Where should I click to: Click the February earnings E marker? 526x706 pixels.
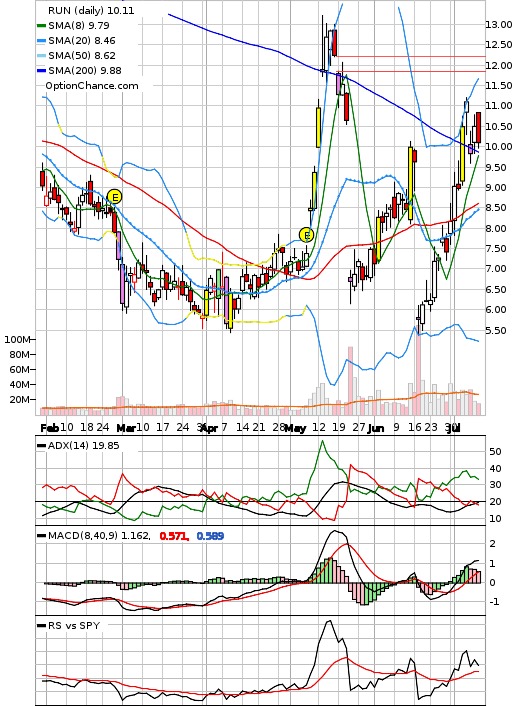pos(115,197)
